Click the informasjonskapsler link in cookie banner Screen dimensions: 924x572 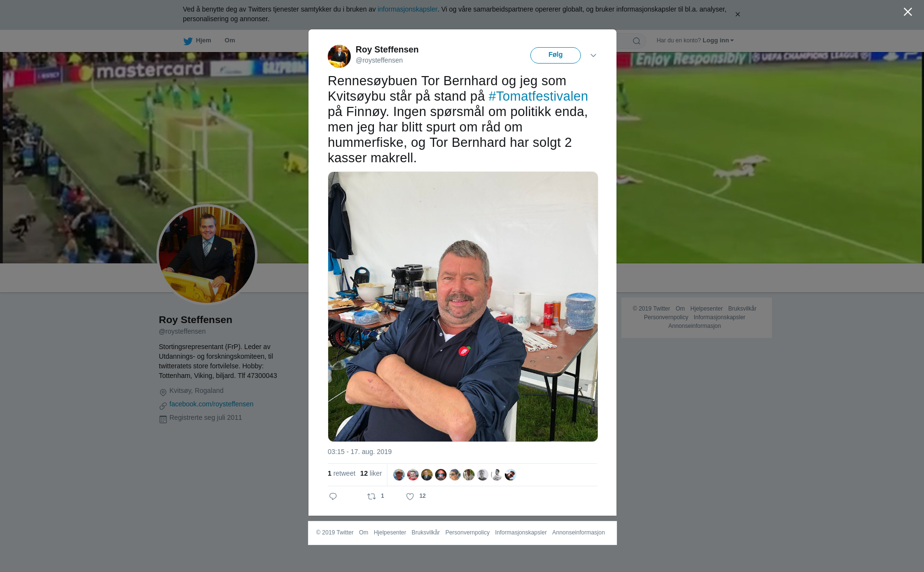[x=407, y=9]
